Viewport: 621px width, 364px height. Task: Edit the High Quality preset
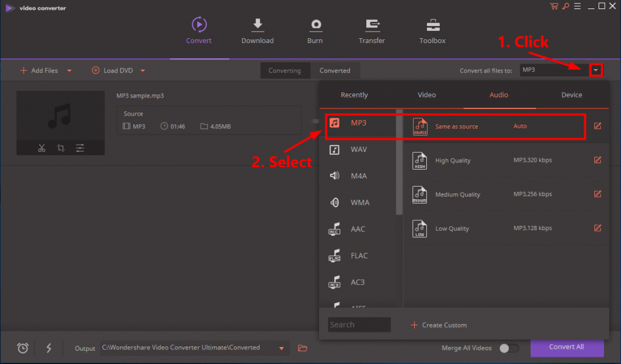coord(597,160)
